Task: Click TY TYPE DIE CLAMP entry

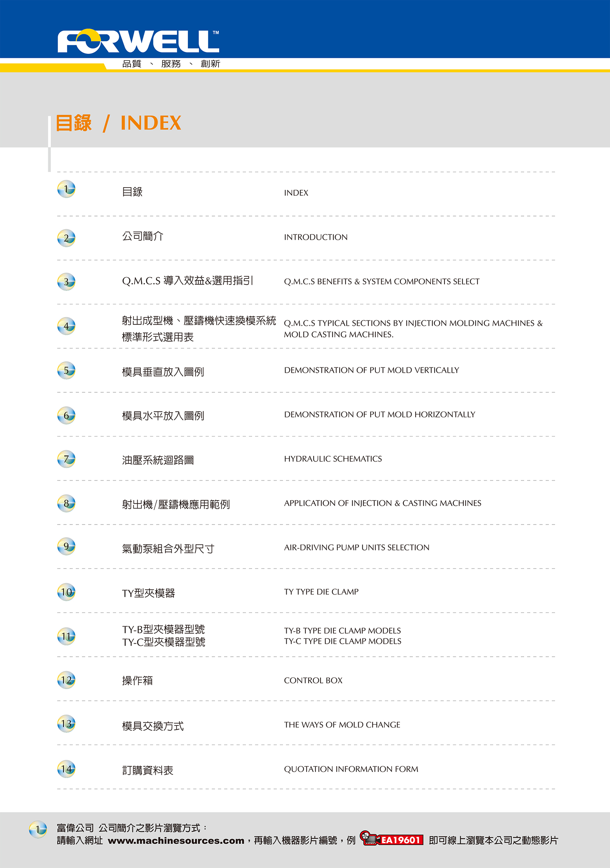Action: click(321, 592)
